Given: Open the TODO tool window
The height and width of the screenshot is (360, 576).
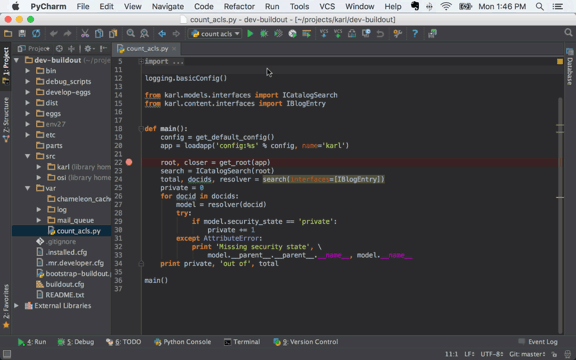Looking at the screenshot, I should coord(123,342).
